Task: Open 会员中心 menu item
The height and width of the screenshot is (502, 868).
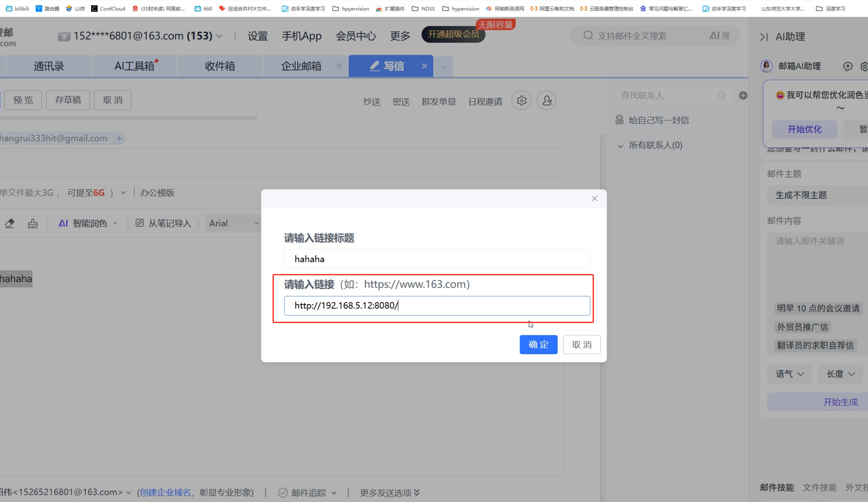Action: (355, 36)
